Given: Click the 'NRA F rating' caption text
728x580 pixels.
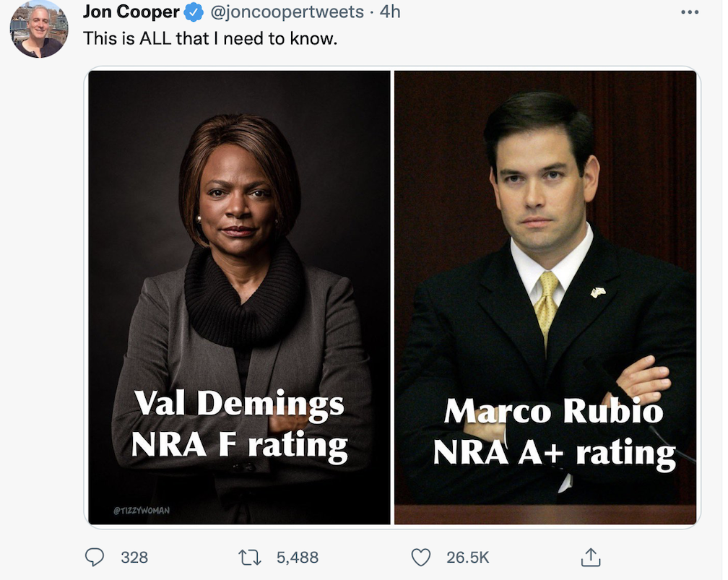Looking at the screenshot, I should [239, 444].
